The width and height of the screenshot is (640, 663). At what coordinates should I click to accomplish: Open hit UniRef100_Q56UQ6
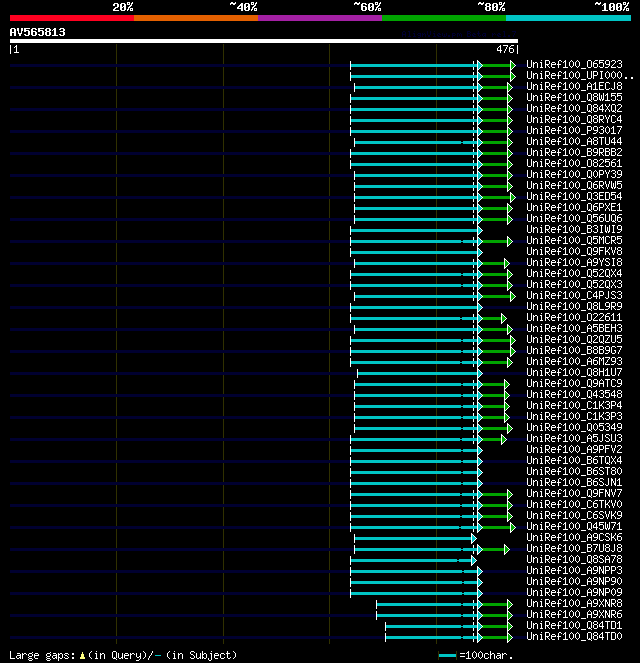point(574,218)
